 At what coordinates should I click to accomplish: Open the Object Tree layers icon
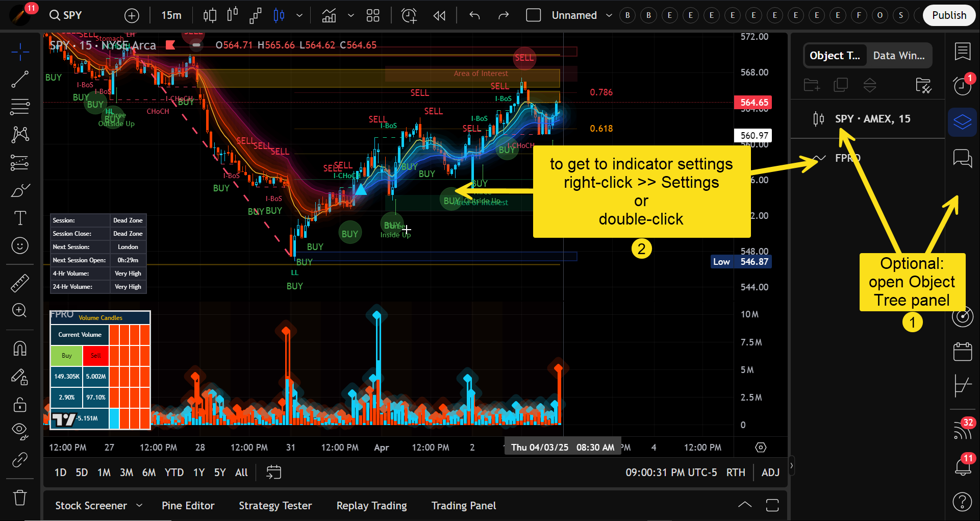962,122
